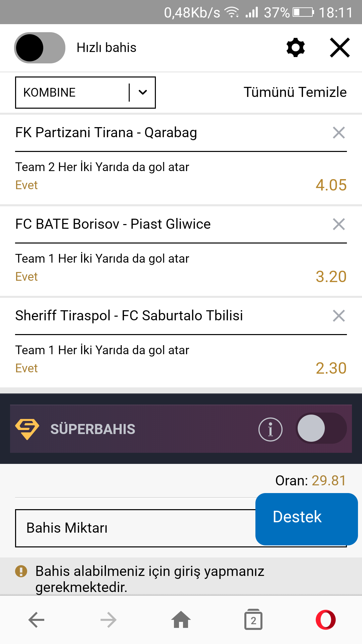Turn on the Süperbahis switch
Viewport: 362px width, 644px height.
click(x=321, y=428)
